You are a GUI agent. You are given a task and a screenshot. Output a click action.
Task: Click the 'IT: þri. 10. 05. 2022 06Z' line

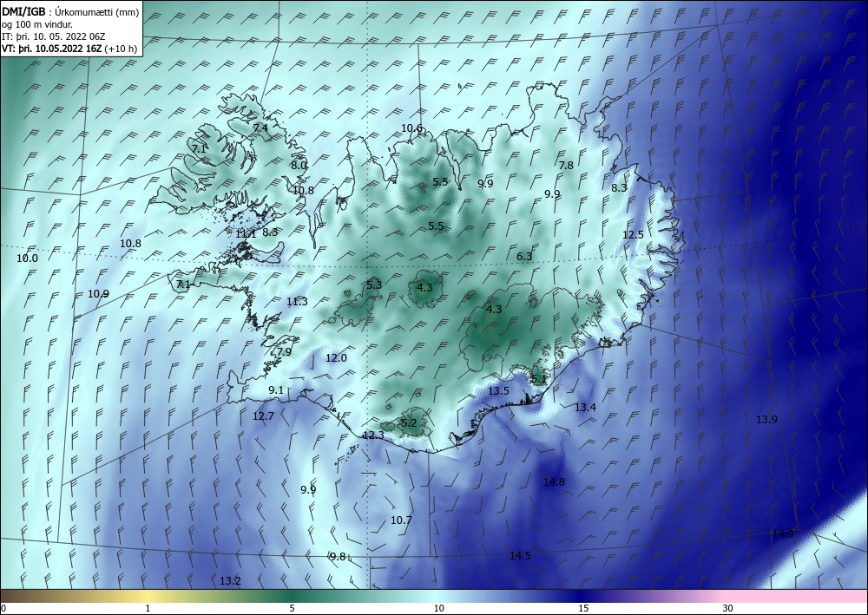53,36
